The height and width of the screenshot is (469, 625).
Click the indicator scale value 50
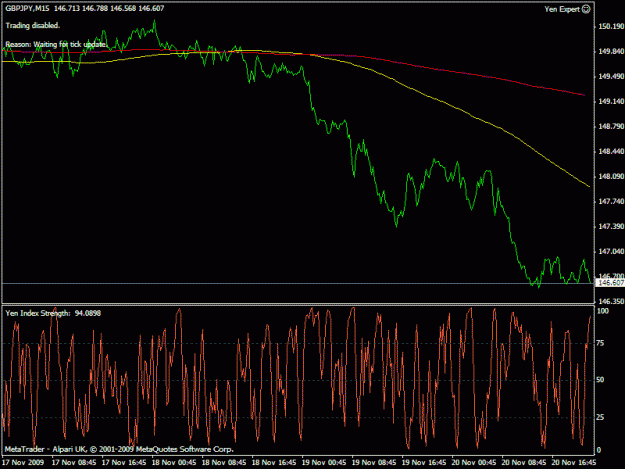(x=600, y=380)
